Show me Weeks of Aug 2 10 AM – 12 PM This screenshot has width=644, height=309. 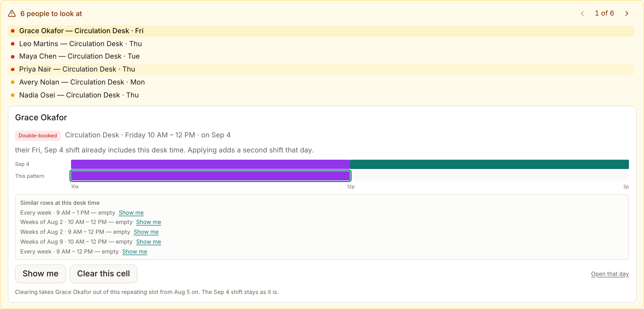[149, 222]
